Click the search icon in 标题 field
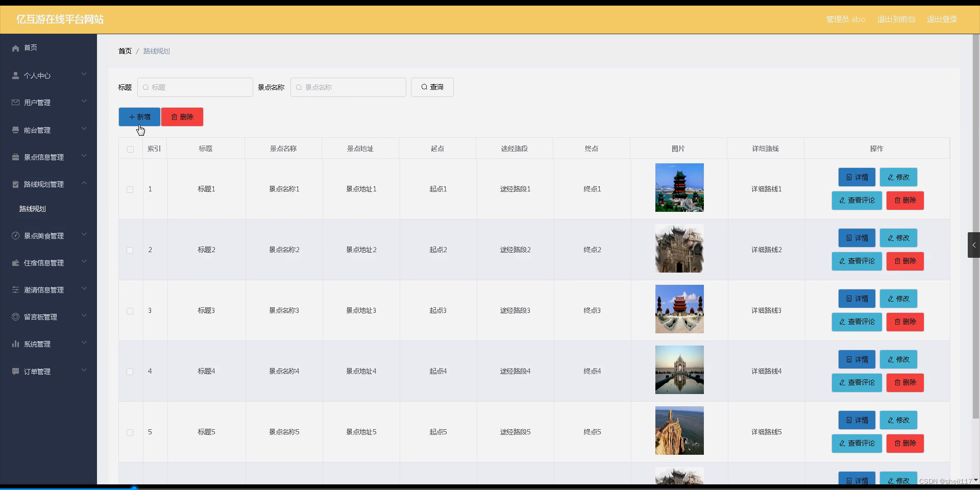 [145, 87]
